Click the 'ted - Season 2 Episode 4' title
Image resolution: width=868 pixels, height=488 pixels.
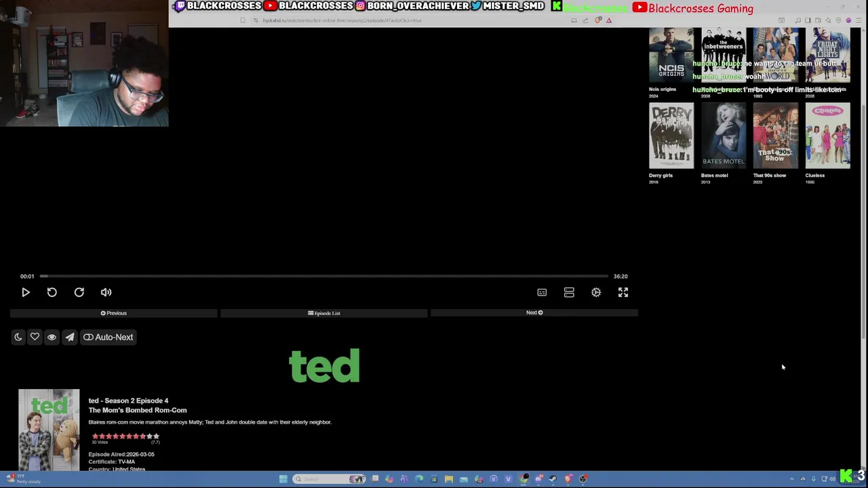(128, 401)
